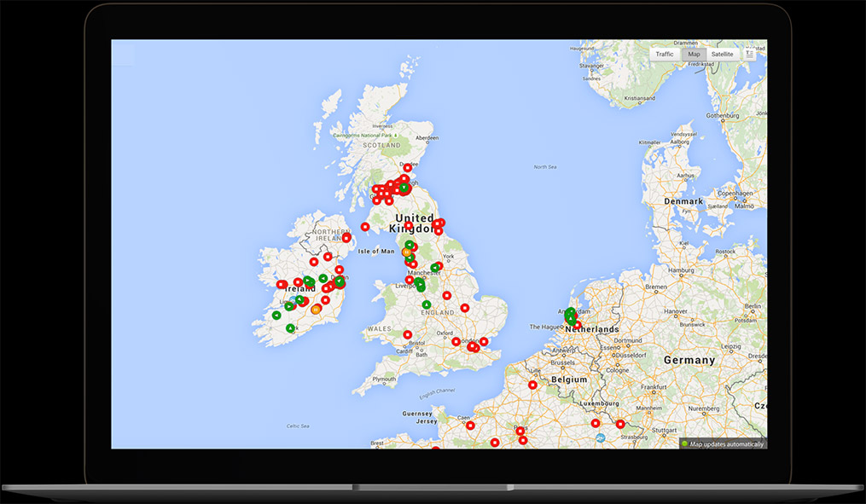
Task: Select the red marker north of Cardiff
Action: coord(408,334)
